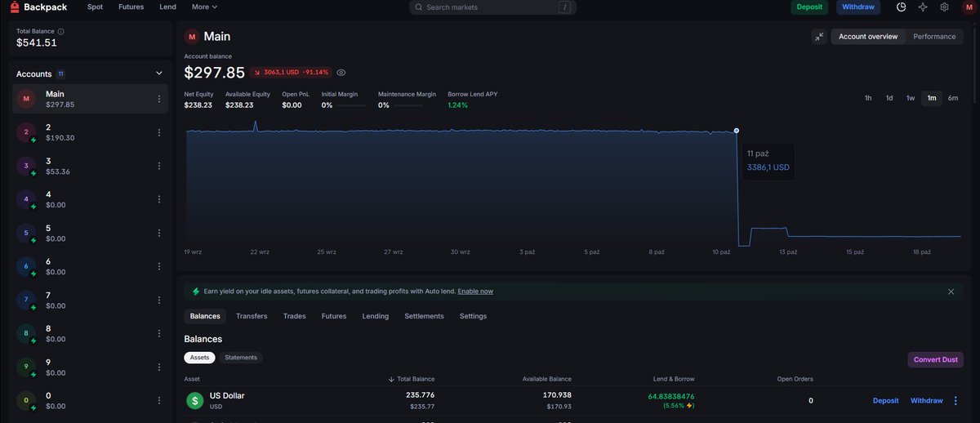This screenshot has height=423, width=980.
Task: Open options menu for account 2
Action: (x=159, y=132)
